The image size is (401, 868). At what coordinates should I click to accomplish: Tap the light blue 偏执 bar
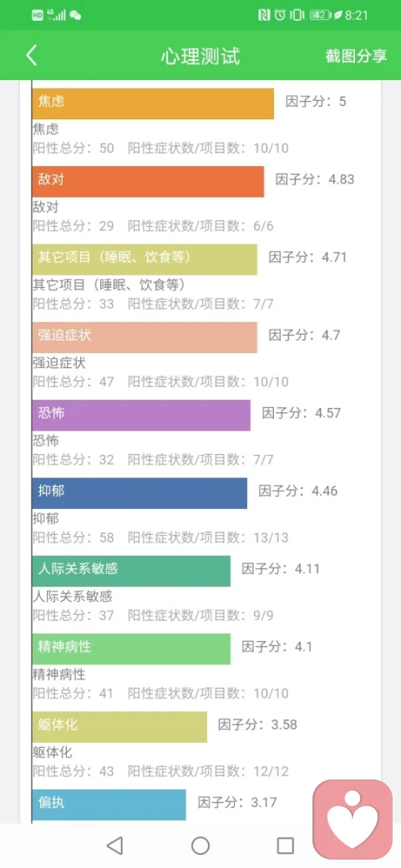(109, 805)
